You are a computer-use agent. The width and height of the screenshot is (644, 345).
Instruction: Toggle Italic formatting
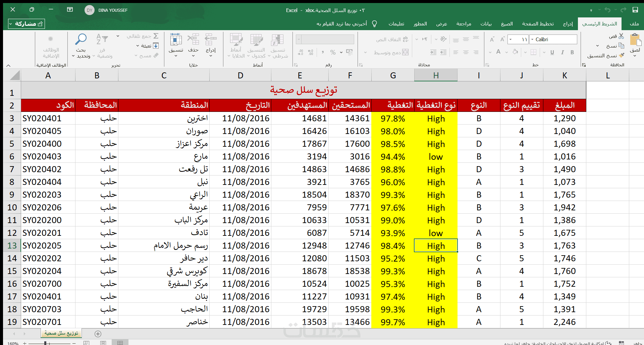coord(562,52)
